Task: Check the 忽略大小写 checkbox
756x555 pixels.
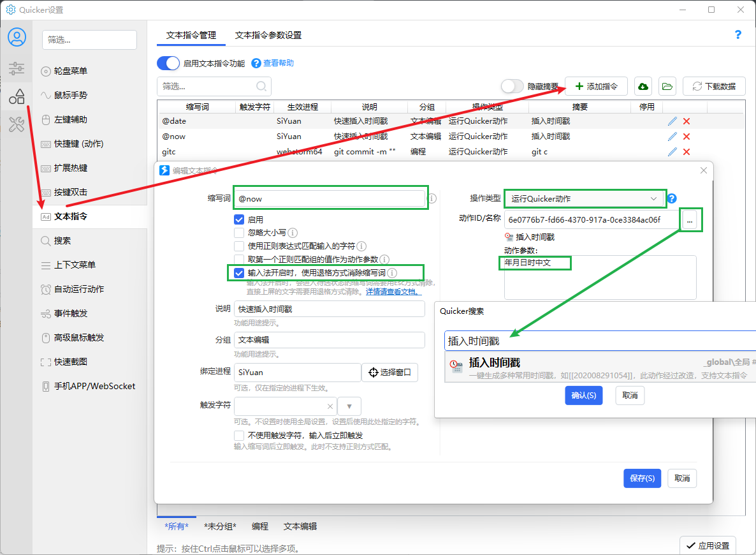Action: [239, 233]
